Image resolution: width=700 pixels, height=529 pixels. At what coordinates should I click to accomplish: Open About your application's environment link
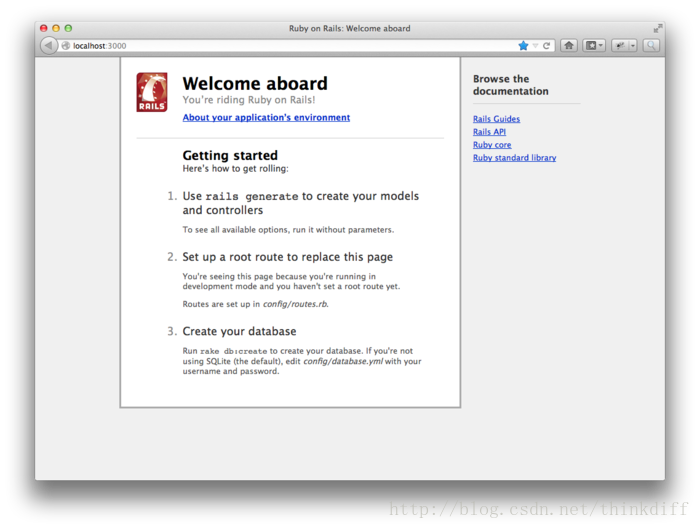tap(266, 117)
